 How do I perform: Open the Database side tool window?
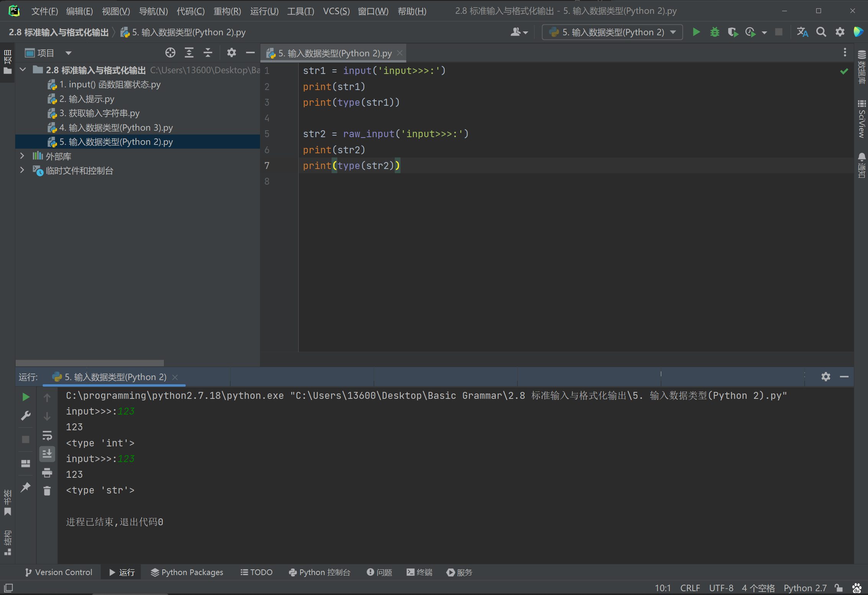[x=861, y=67]
